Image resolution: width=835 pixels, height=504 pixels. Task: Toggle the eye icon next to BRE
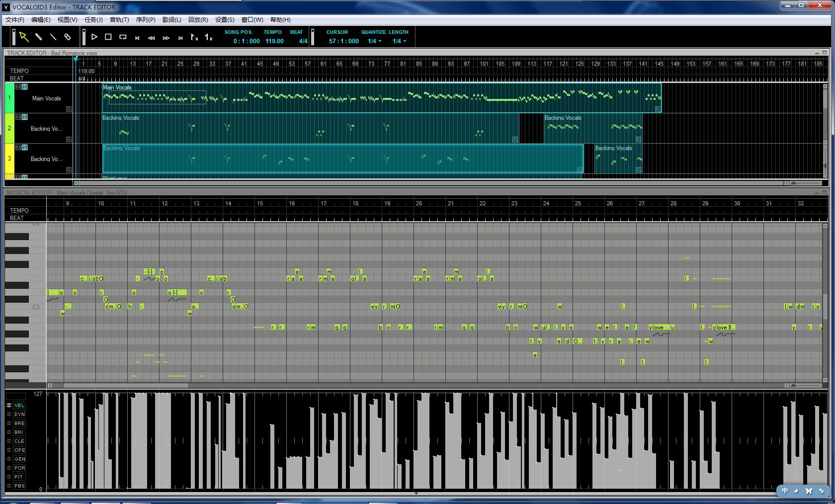click(9, 423)
